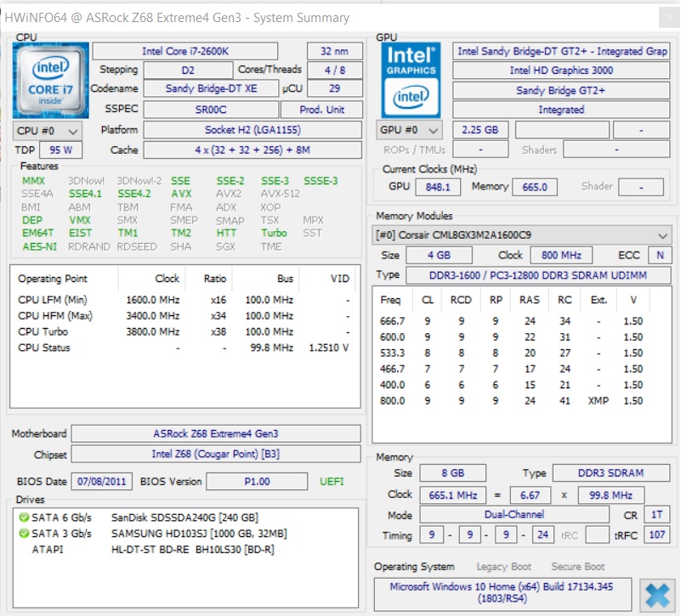Click the Turbo feature label
This screenshot has height=616, width=681.
pos(274,233)
